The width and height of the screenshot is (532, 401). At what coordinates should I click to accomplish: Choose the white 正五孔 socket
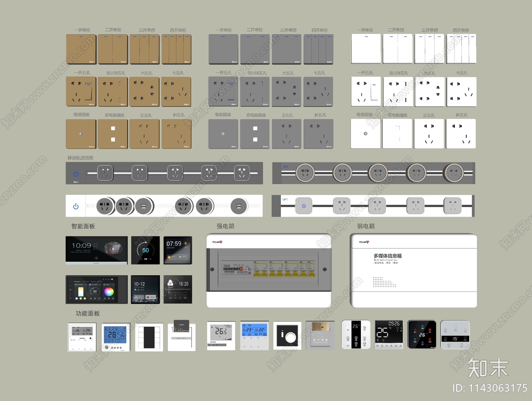(x=429, y=134)
